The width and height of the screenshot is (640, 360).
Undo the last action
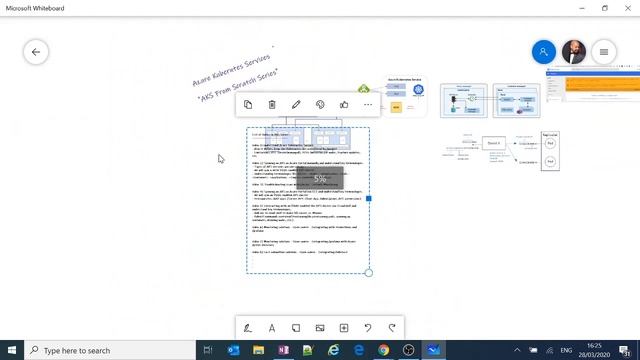tap(368, 328)
